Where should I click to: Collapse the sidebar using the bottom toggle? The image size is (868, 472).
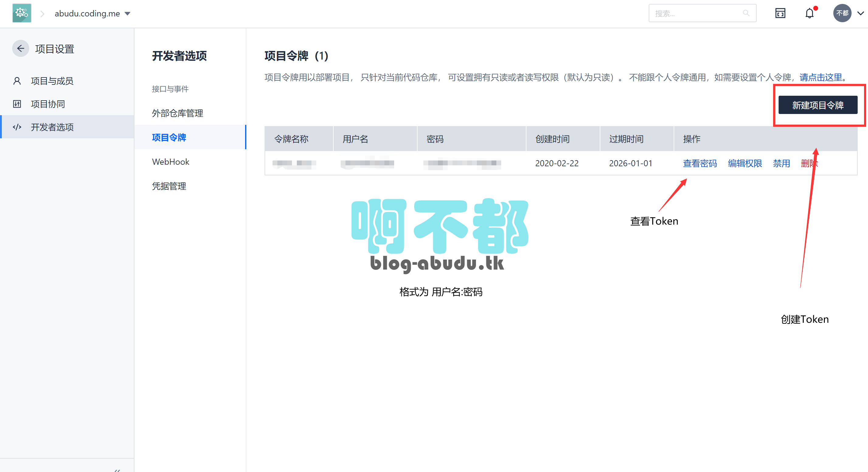pyautogui.click(x=117, y=470)
